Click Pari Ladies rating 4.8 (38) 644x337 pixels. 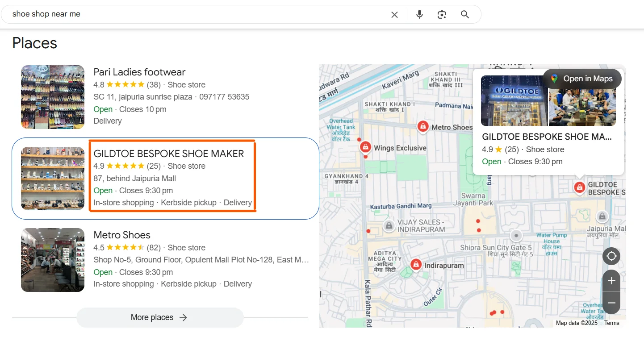(127, 84)
